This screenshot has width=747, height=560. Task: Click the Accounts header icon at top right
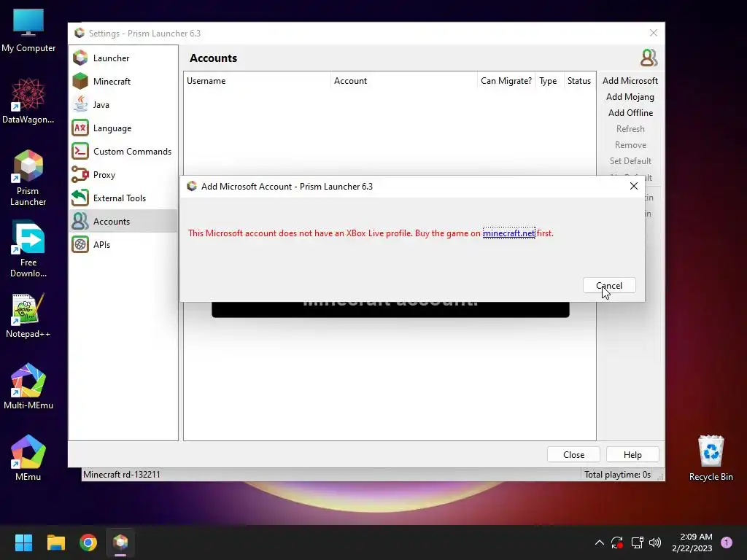[649, 58]
